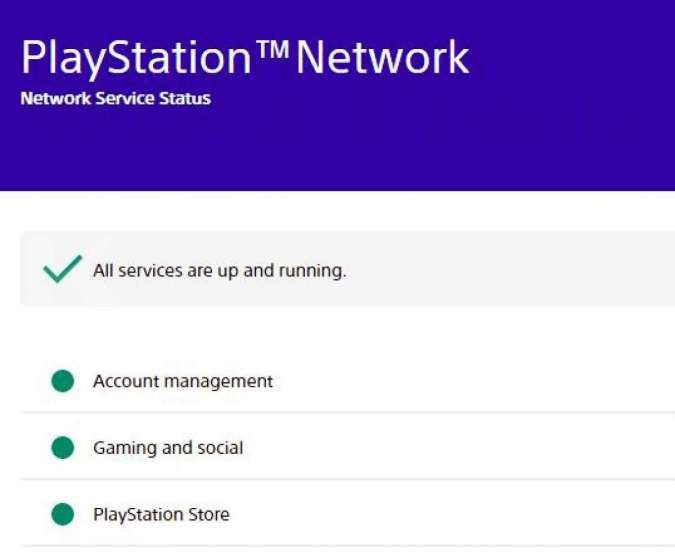Image resolution: width=675 pixels, height=557 pixels.
Task: Click the green dot beside PlayStation Store
Action: point(63,515)
